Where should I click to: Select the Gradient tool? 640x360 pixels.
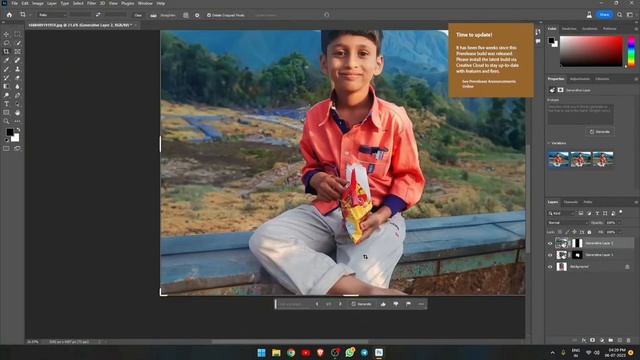[x=6, y=86]
